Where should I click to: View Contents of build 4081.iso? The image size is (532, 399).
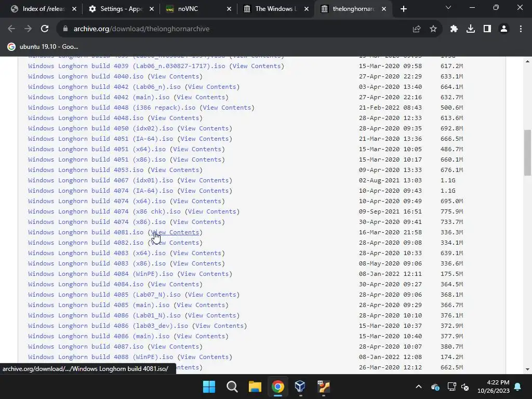tap(175, 232)
